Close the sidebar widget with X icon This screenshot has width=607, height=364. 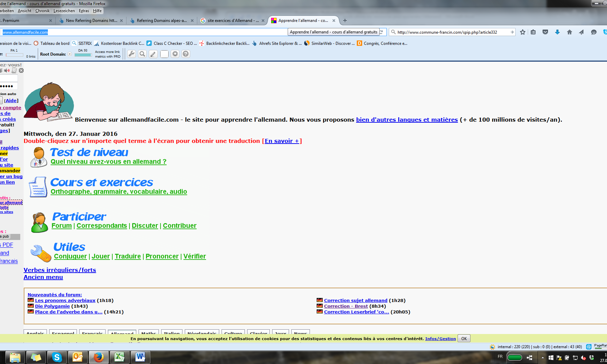[21, 70]
